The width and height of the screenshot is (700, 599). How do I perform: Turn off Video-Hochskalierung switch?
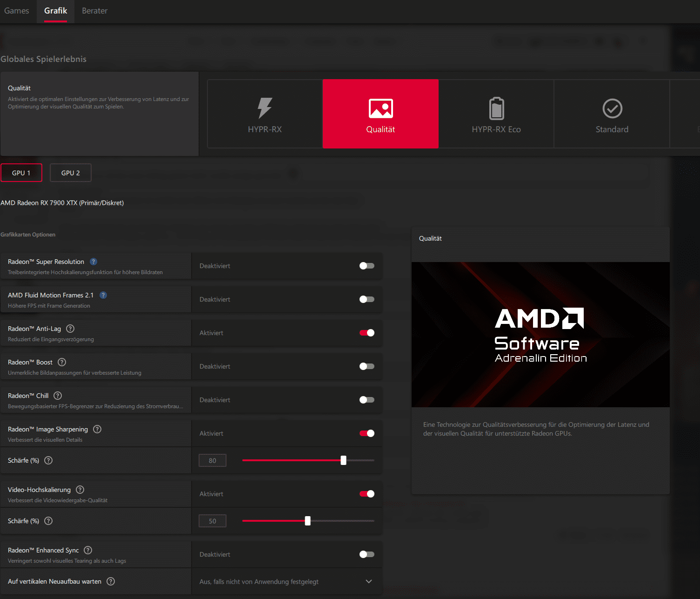[x=367, y=494]
